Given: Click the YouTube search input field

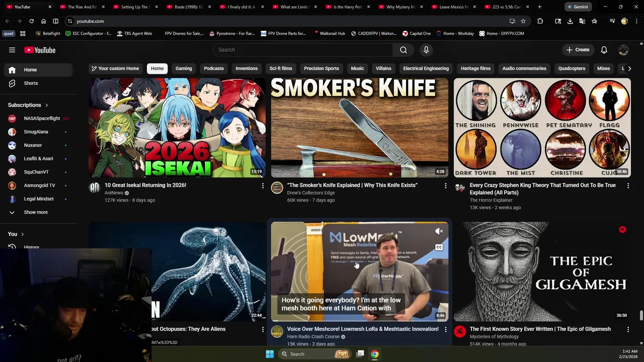Looking at the screenshot, I should (303, 50).
